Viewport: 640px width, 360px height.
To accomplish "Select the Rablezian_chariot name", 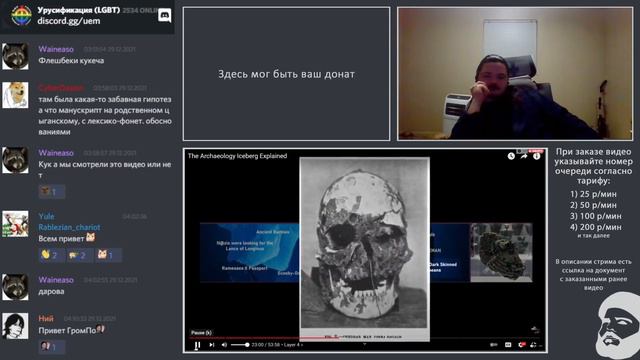I will coord(69,227).
